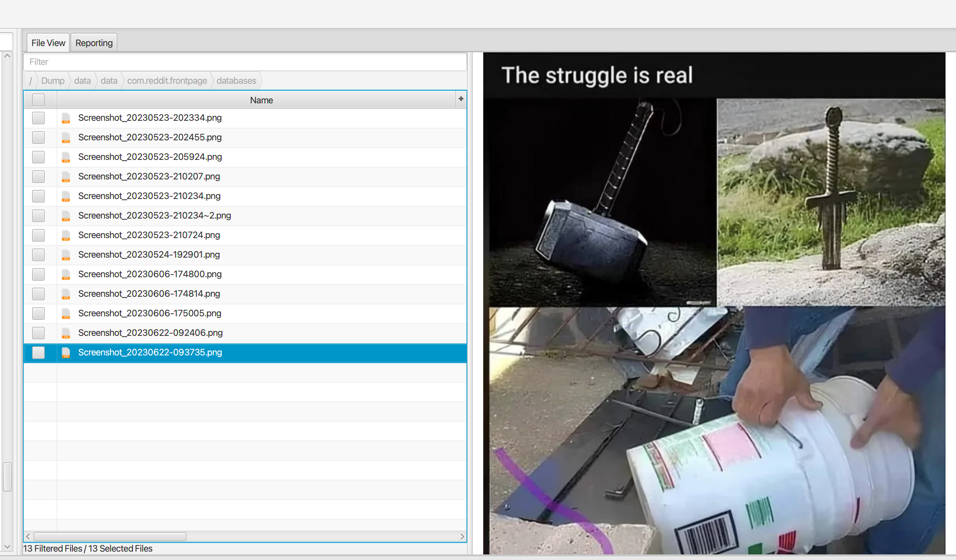Click file icon of Screenshot_20230523-210234.png
The image size is (956, 560).
click(66, 196)
